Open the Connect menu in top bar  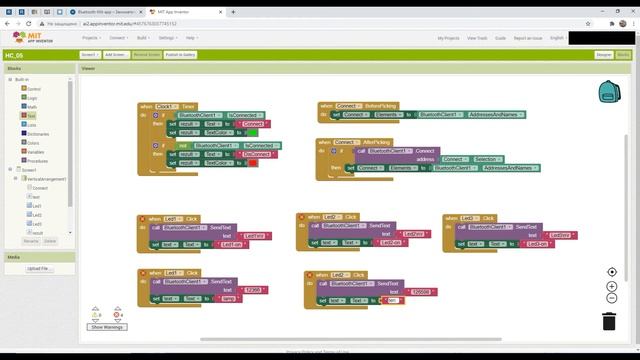(x=118, y=38)
